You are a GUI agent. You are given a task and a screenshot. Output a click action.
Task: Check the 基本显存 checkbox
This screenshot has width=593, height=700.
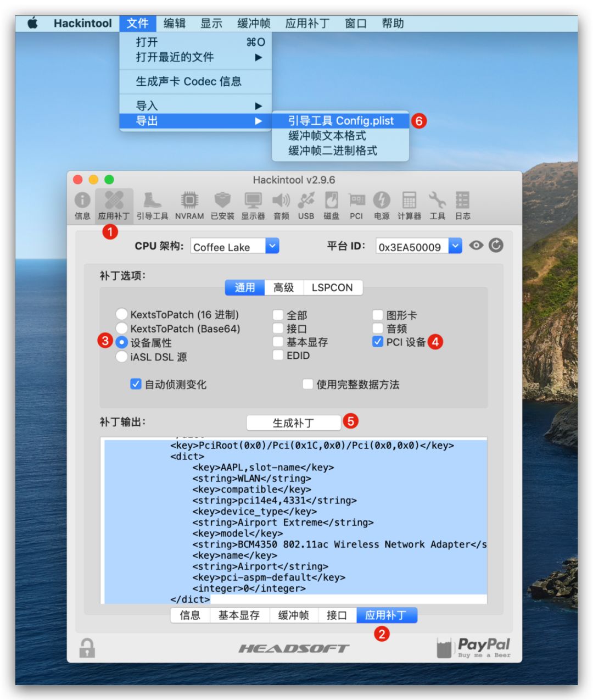click(x=278, y=342)
